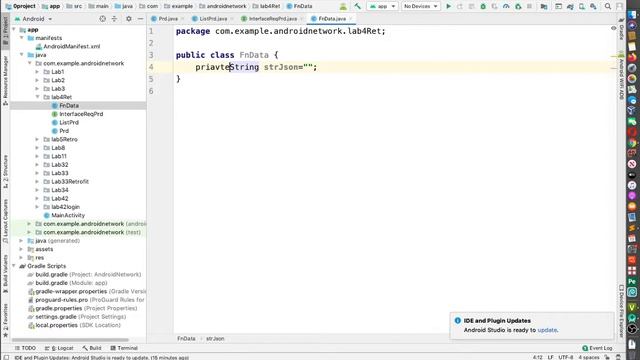Collapse the manifests folder
The width and height of the screenshot is (640, 360).
tap(21, 38)
